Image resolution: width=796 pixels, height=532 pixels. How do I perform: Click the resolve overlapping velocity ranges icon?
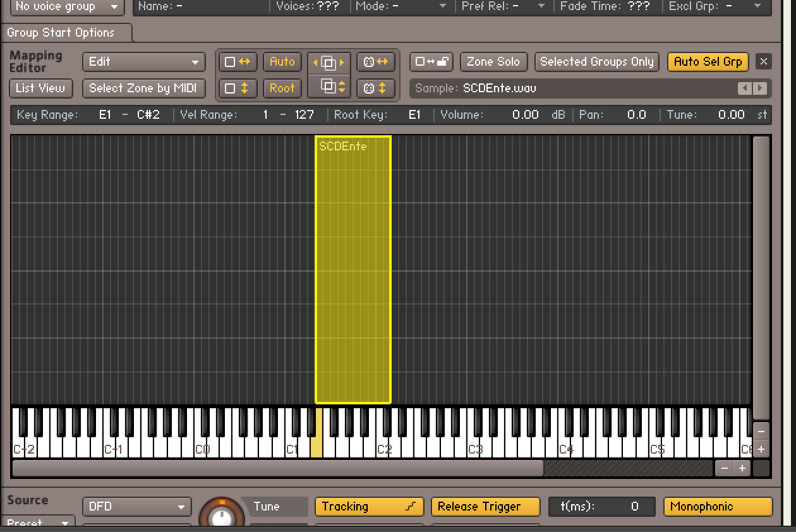(x=329, y=87)
